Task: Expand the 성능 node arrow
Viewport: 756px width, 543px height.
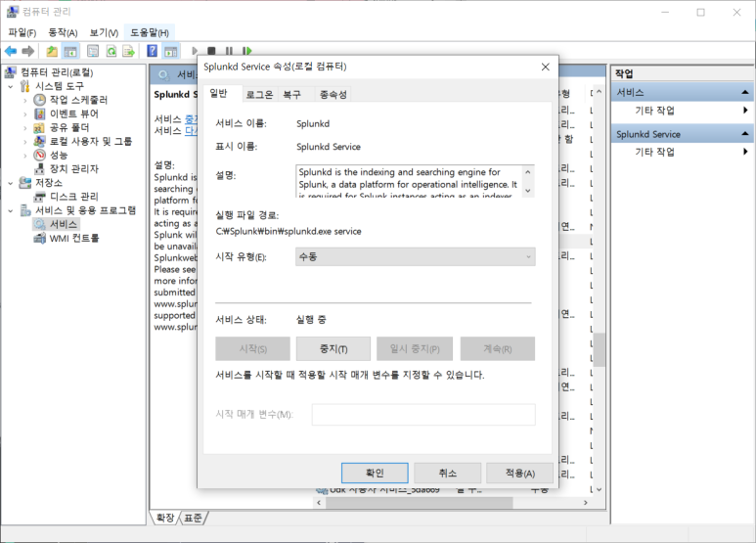Action: (x=25, y=156)
